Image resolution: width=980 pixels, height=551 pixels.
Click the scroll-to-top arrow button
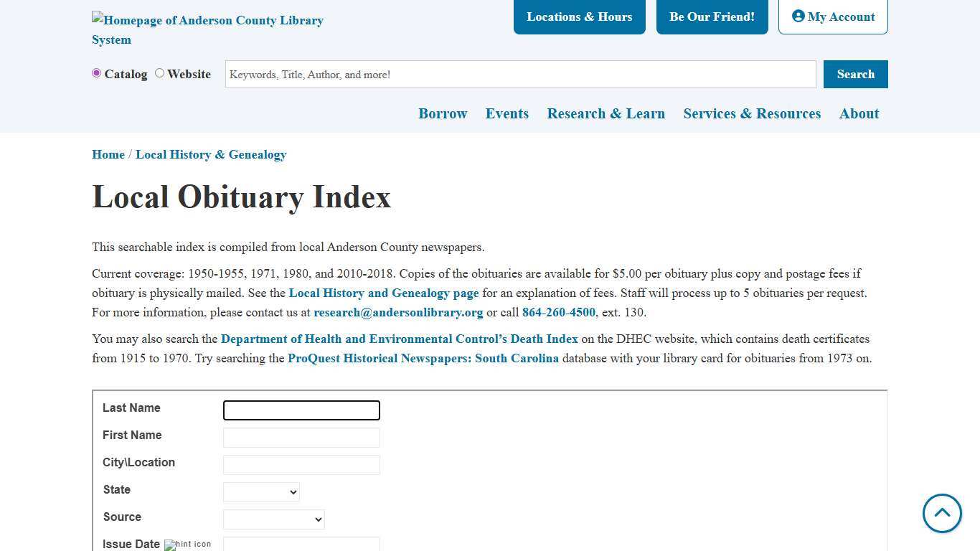point(942,513)
